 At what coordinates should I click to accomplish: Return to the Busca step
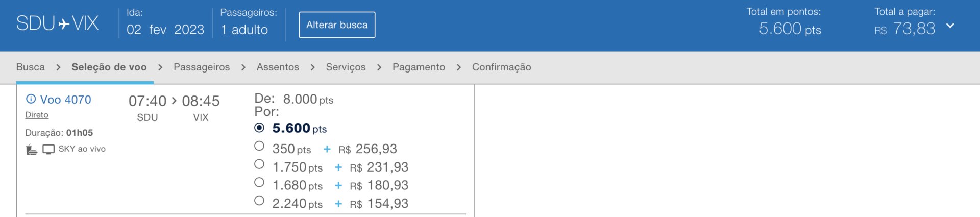(x=31, y=67)
